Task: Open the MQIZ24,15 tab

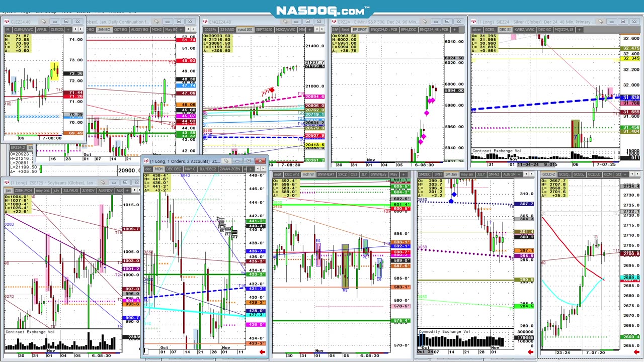Action: pyautogui.click(x=564, y=30)
